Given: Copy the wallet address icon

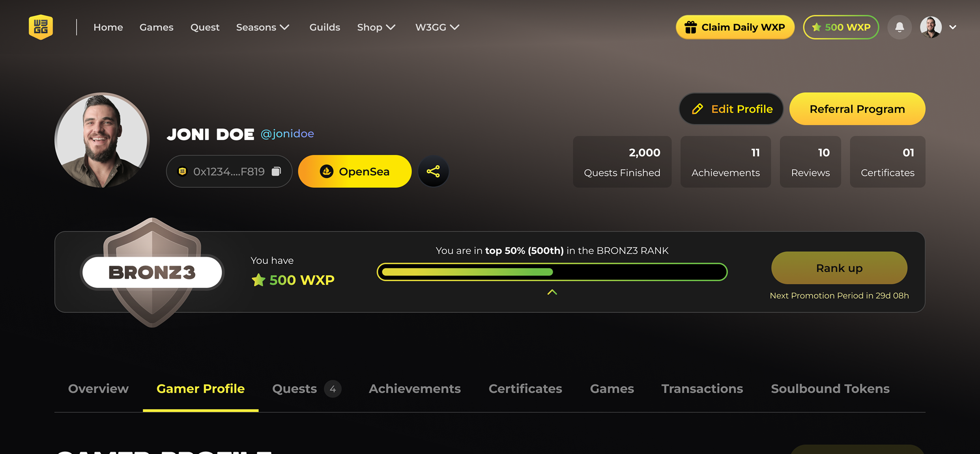Looking at the screenshot, I should point(276,171).
